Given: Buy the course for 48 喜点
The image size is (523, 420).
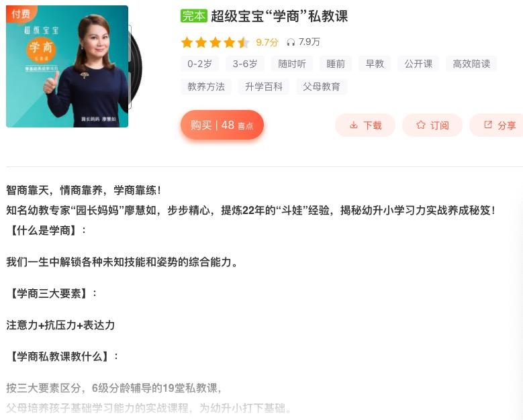Looking at the screenshot, I should pyautogui.click(x=222, y=125).
